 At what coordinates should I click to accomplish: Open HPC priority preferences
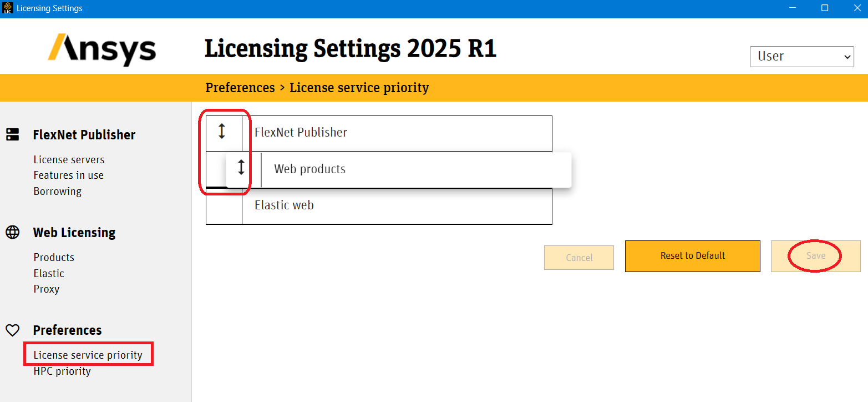(62, 371)
